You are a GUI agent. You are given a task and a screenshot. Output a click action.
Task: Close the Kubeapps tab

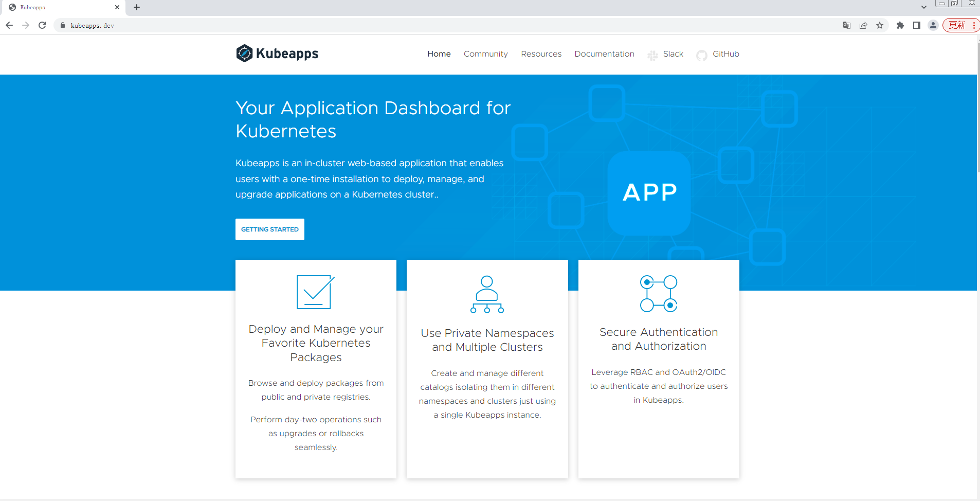pyautogui.click(x=117, y=7)
